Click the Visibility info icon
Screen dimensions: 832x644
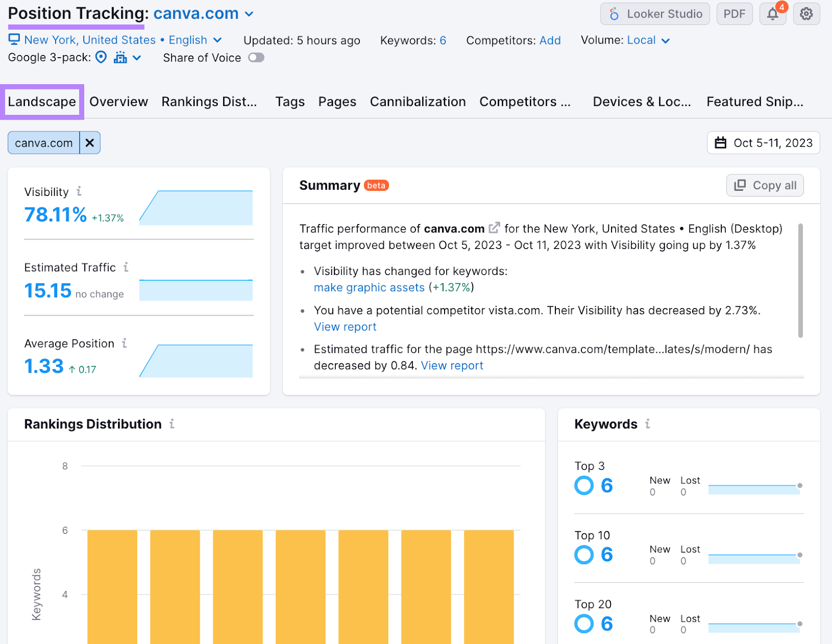click(79, 191)
